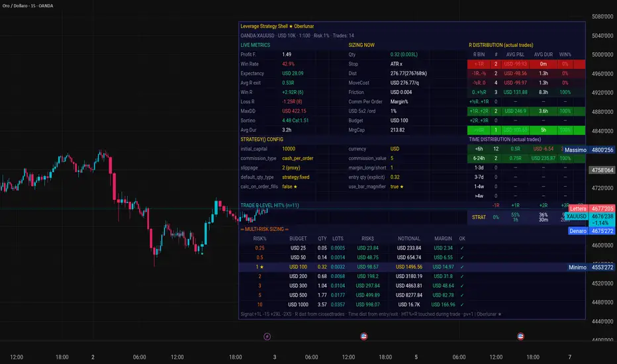
Task: Click the OK checkmark in USD 1000 row
Action: click(x=462, y=304)
